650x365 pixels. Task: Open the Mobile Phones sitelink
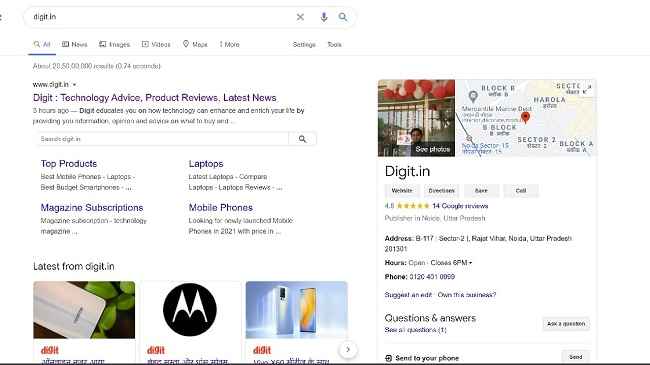[x=221, y=208]
